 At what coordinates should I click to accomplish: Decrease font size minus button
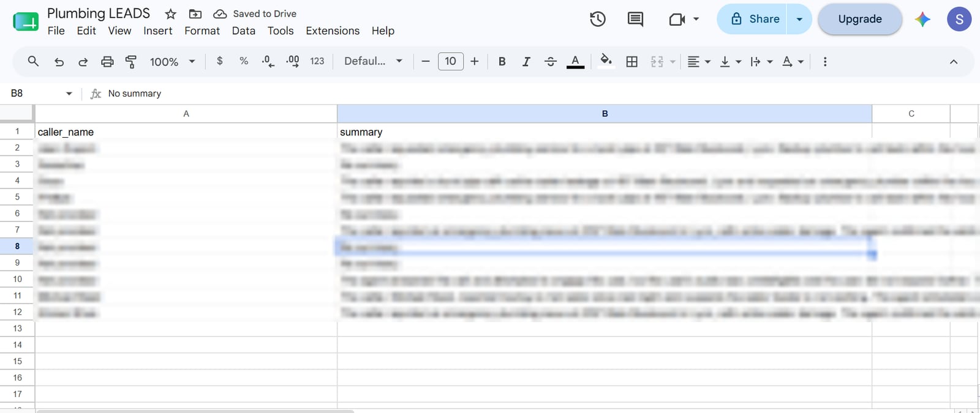(x=426, y=61)
